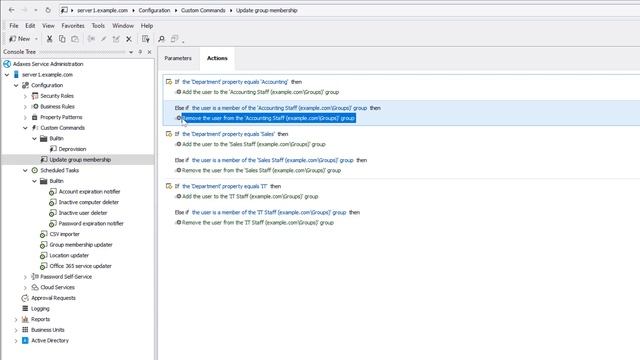Open the File menu
The width and height of the screenshot is (640, 360).
14,26
